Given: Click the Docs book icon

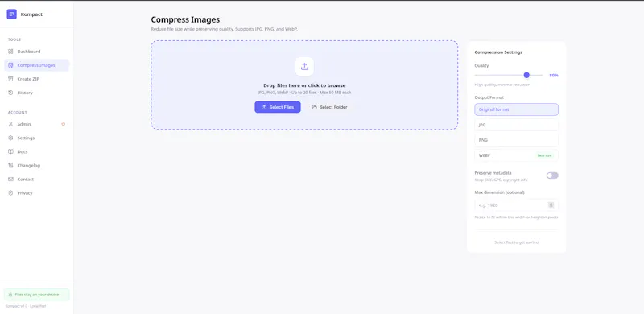Looking at the screenshot, I should click(x=10, y=151).
